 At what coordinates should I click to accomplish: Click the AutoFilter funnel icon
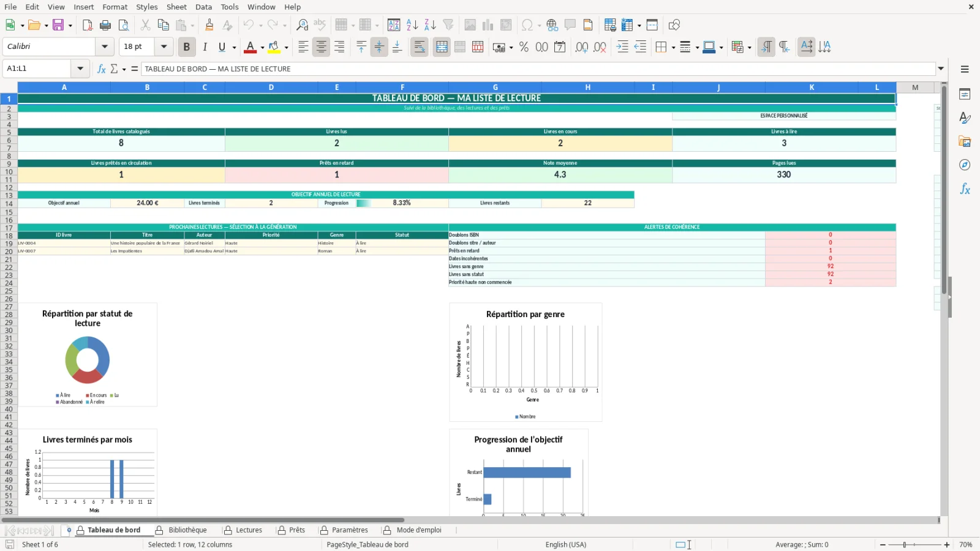click(x=448, y=25)
